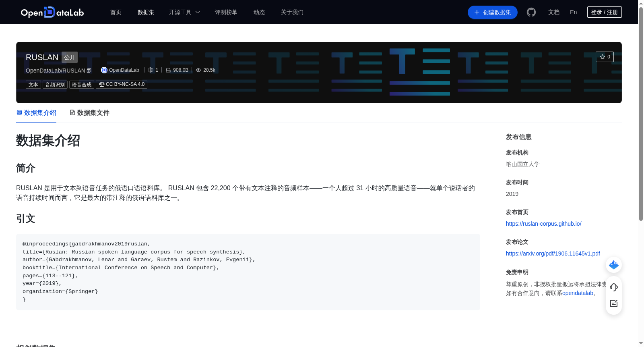Click the star favorite icon
This screenshot has height=347, width=644.
[603, 57]
